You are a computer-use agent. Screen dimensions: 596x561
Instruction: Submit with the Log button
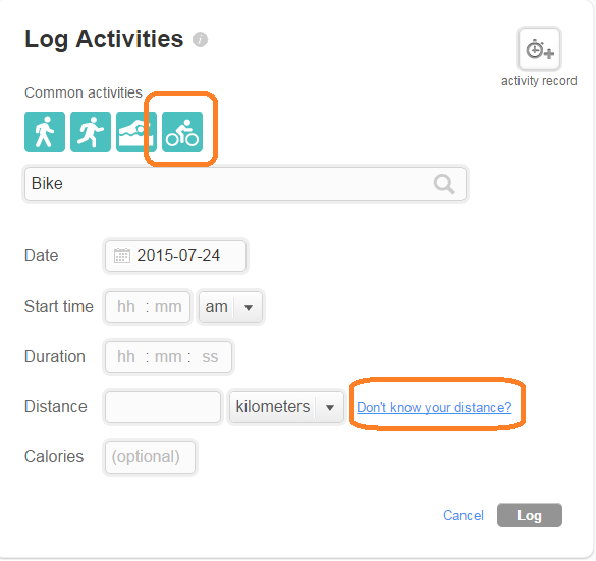click(x=529, y=515)
